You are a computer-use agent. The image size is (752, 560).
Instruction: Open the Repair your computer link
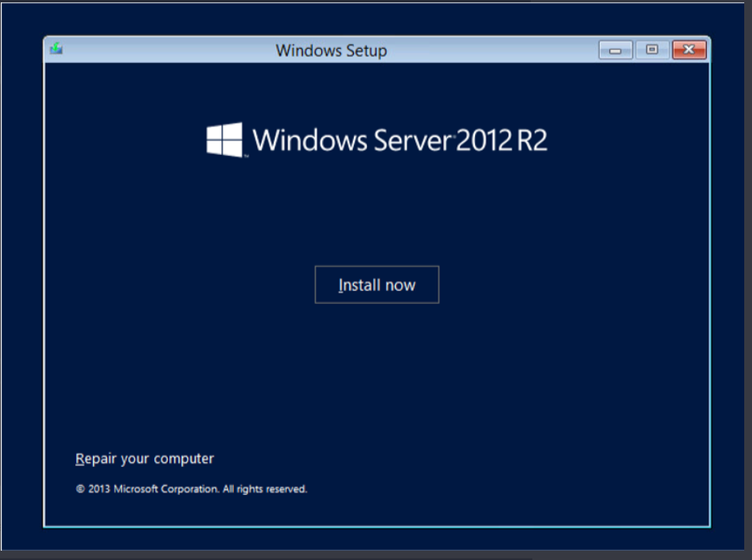pyautogui.click(x=144, y=458)
